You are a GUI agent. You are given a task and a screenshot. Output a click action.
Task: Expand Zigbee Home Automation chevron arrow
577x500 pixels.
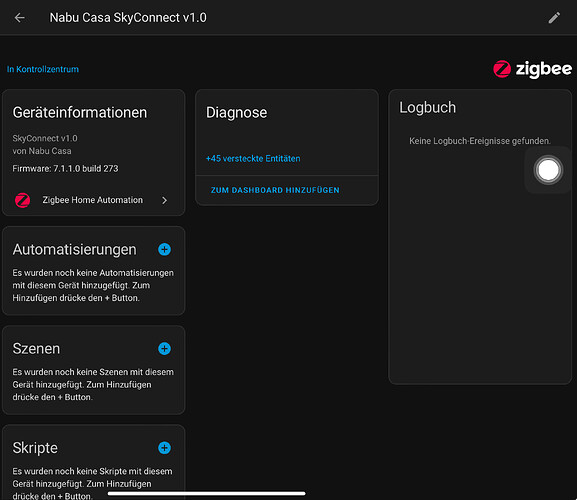pos(164,200)
